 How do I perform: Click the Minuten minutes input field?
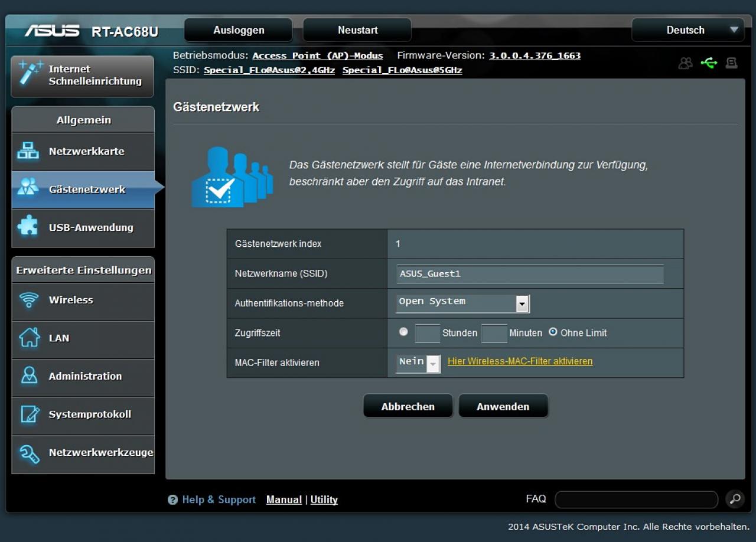click(x=494, y=333)
